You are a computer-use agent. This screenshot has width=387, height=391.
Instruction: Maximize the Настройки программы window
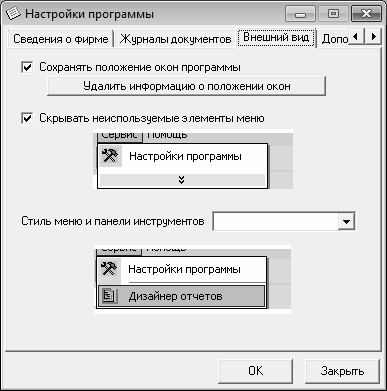(x=333, y=14)
